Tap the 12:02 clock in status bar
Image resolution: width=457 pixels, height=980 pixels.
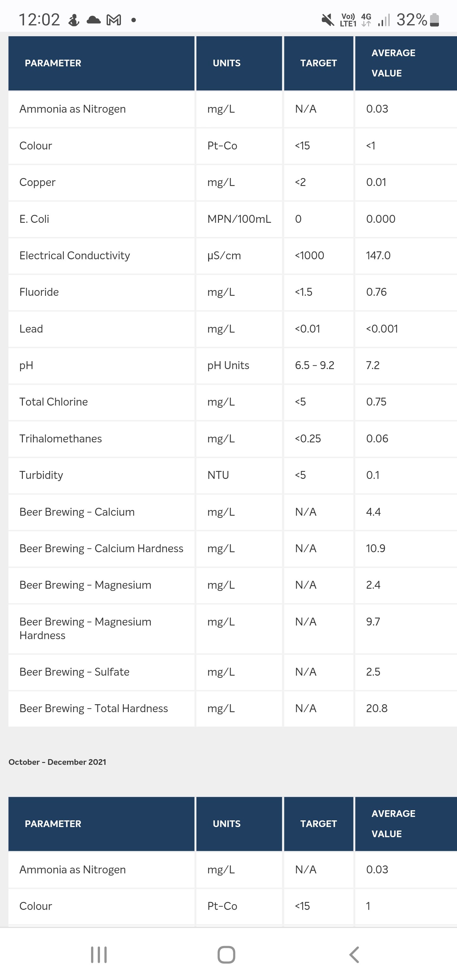click(40, 20)
